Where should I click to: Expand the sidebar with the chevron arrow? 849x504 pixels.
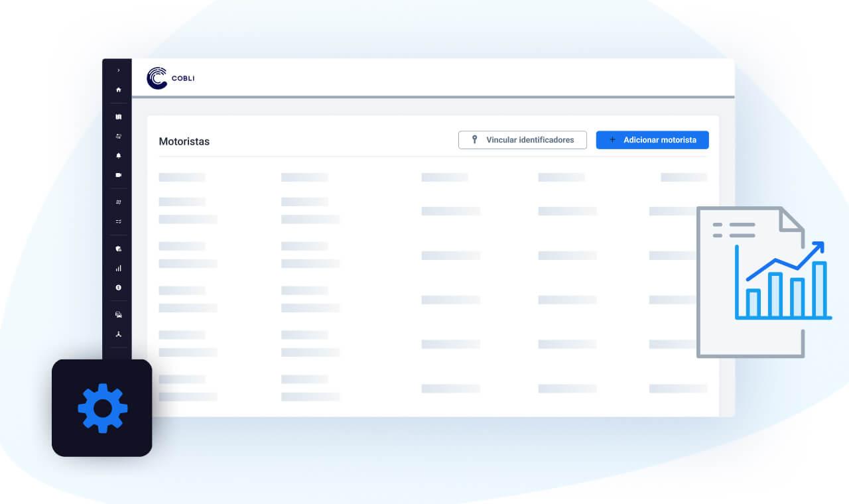[x=119, y=70]
